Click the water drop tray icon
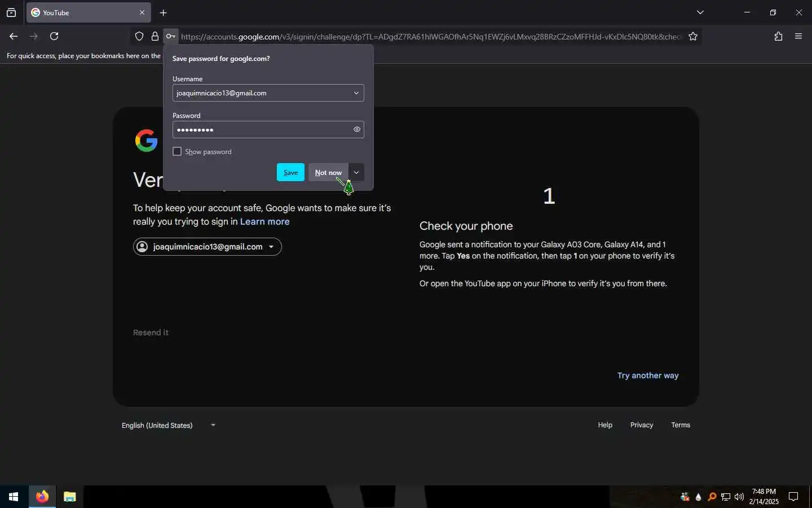 point(699,497)
